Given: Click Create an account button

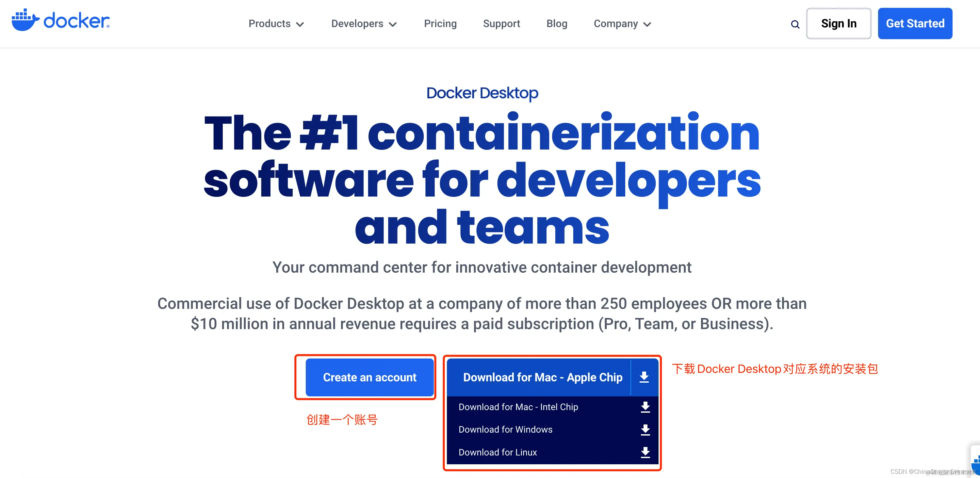Looking at the screenshot, I should (x=369, y=377).
